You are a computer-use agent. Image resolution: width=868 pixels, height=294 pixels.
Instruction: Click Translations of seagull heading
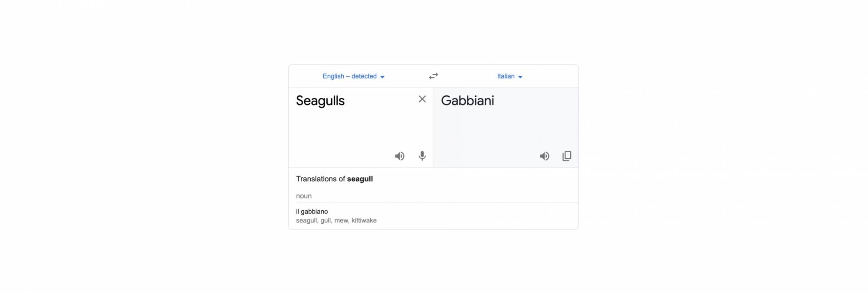pos(334,179)
